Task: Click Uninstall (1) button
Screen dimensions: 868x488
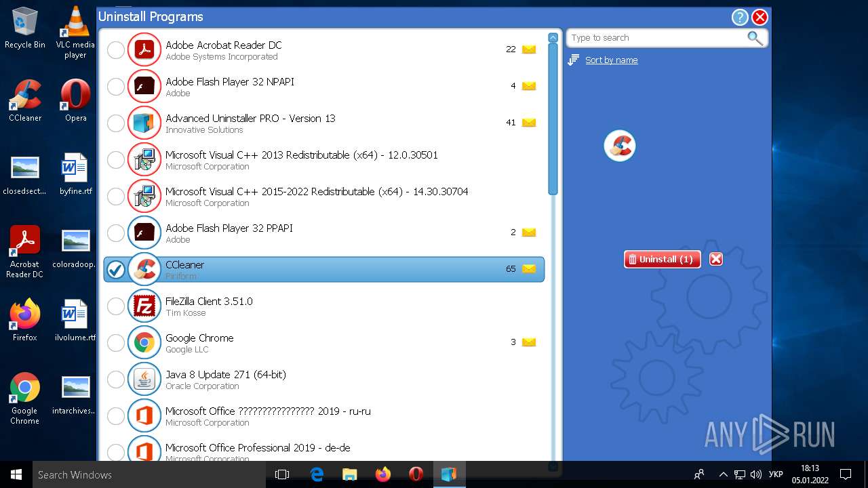Action: click(x=662, y=259)
